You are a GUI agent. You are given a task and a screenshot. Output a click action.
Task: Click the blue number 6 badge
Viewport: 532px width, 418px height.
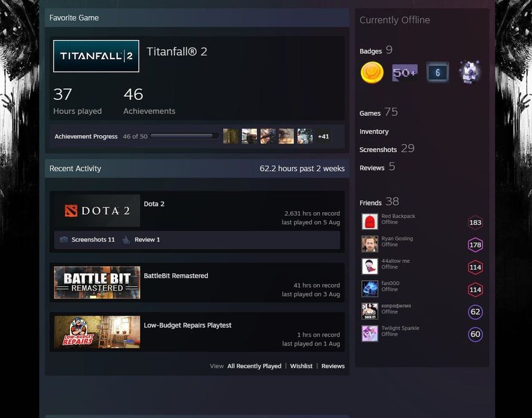click(437, 72)
